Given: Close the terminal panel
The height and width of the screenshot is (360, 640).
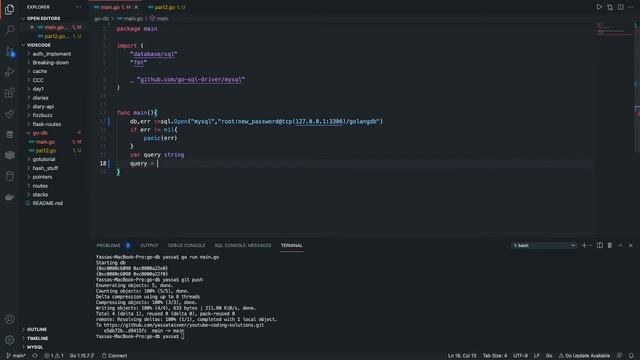Looking at the screenshot, I should (x=631, y=245).
